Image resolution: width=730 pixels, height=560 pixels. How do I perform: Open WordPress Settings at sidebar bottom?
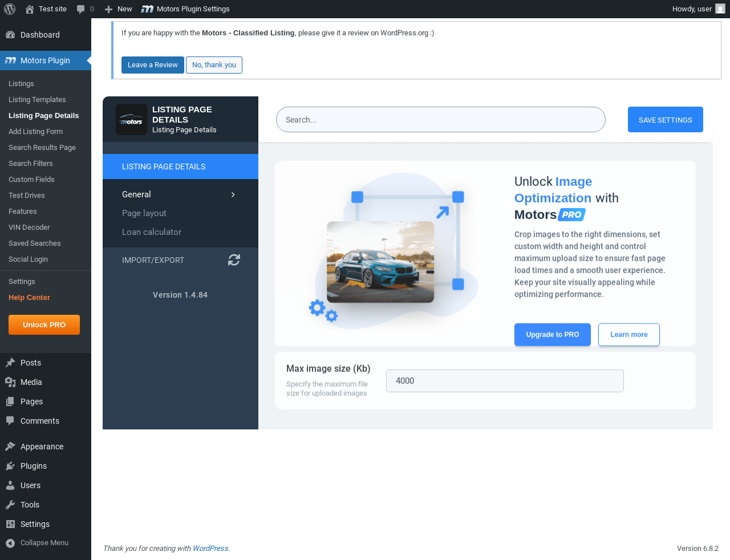click(x=46, y=524)
